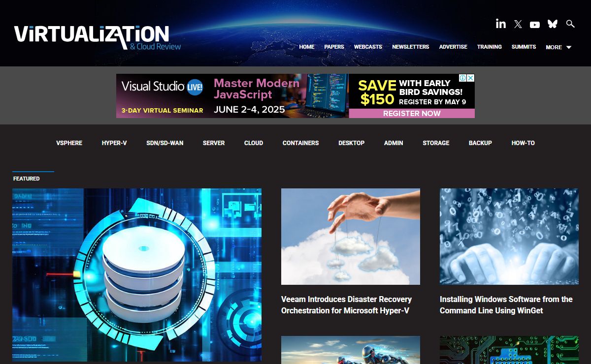Viewport: 591px width, 364px height.
Task: Select the DESKTOP topic tab
Action: point(352,143)
